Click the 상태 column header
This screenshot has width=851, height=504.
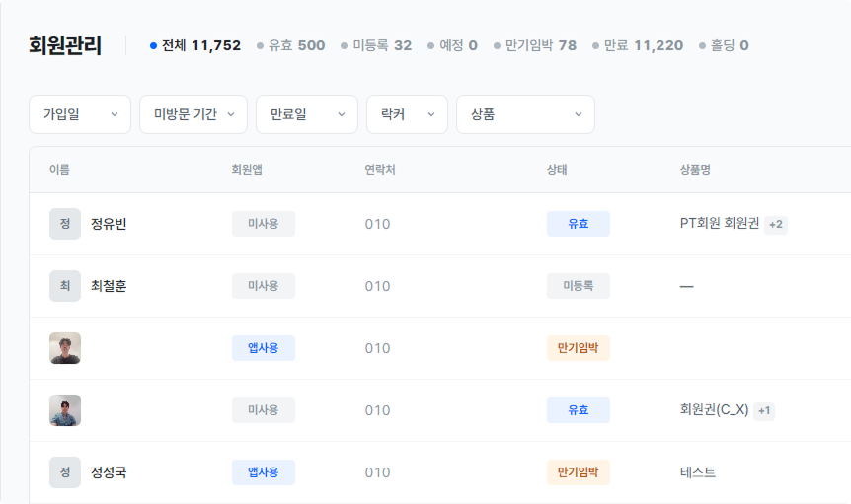[557, 170]
